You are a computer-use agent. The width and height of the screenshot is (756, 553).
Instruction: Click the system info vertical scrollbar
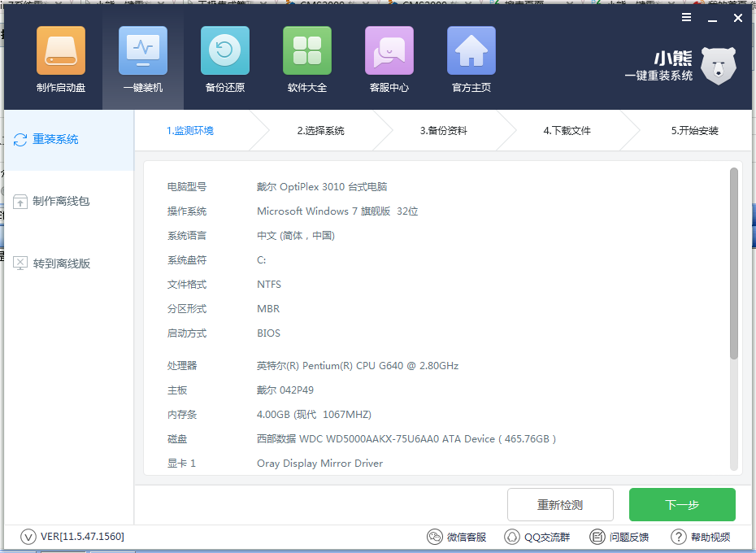click(x=734, y=263)
